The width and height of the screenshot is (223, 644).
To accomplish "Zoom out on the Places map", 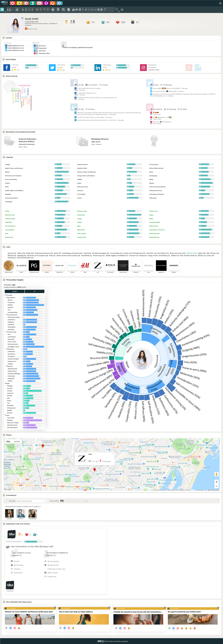I will [x=216, y=486].
